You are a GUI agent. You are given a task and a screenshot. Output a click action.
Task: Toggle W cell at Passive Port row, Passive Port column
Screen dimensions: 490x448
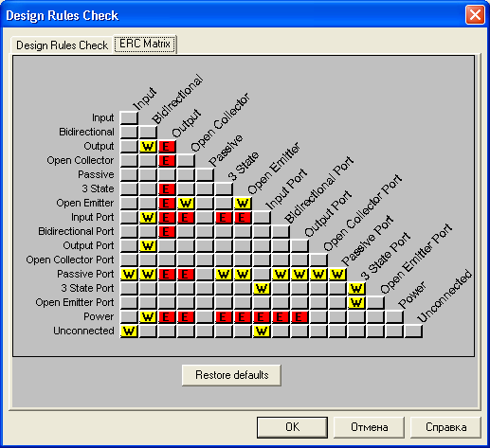(x=337, y=274)
